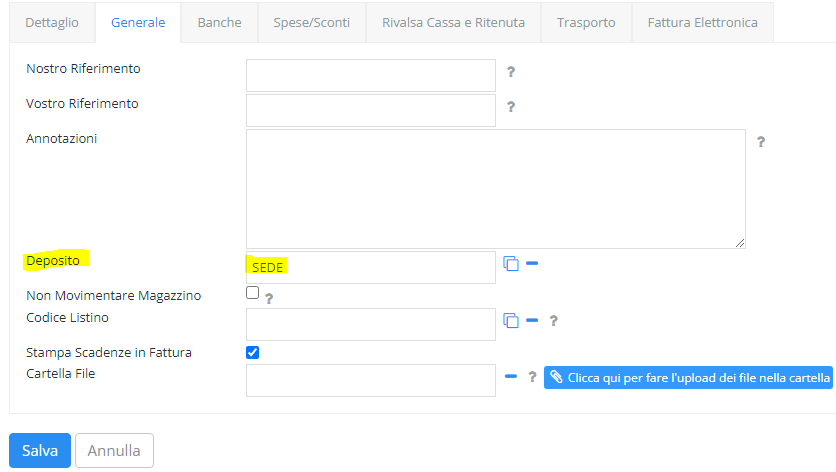Show help for Annotazioni field
Viewport: 836px width, 472px height.
tap(761, 142)
